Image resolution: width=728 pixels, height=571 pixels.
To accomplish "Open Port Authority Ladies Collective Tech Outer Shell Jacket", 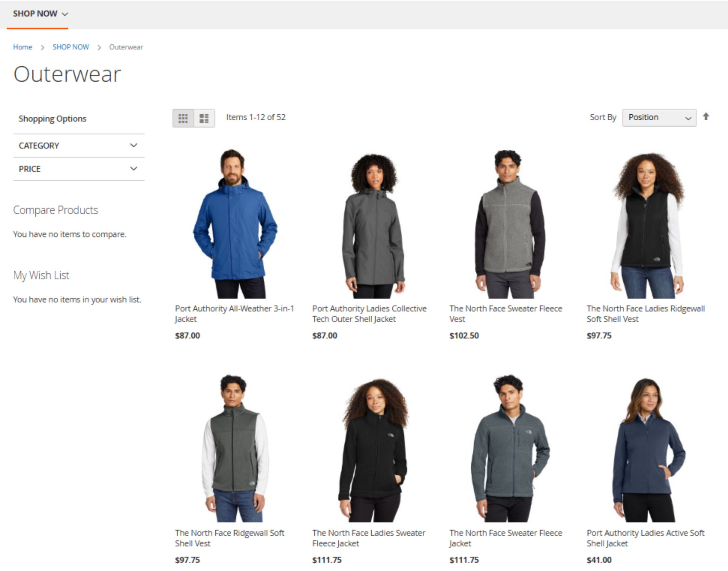I will point(369,314).
